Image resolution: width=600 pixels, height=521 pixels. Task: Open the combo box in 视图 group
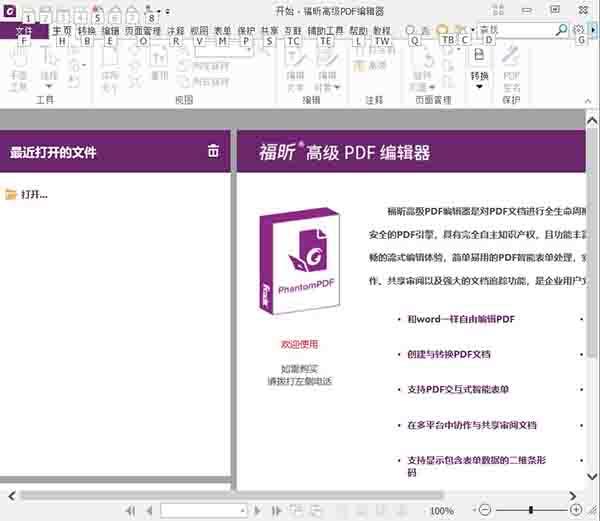tap(223, 51)
